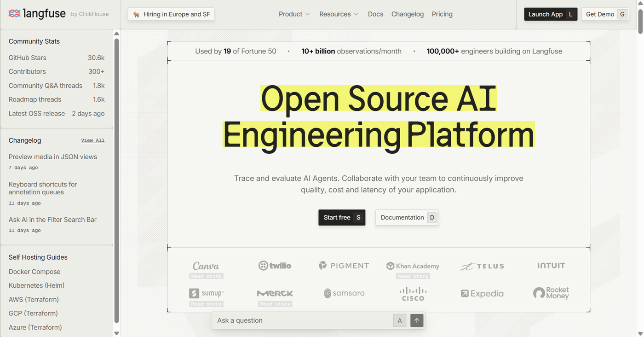644x337 pixels.
Task: Open the Contributors stat link
Action: (x=57, y=71)
